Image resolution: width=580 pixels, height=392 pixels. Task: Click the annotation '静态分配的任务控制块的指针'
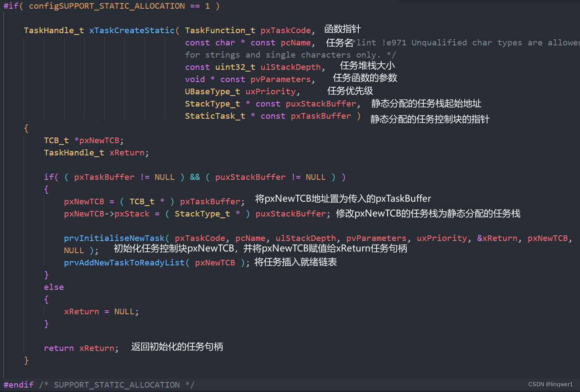pos(430,119)
